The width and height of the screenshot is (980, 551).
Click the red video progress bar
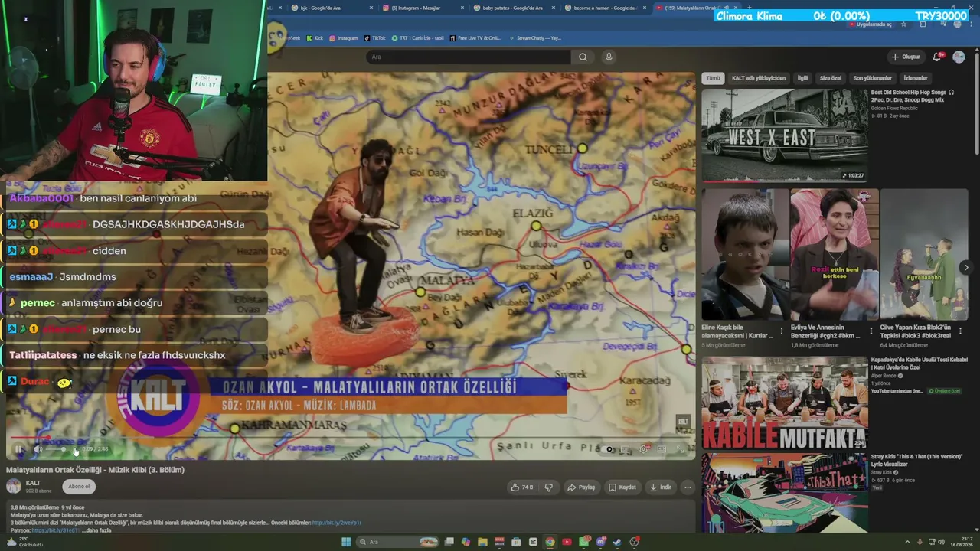tap(351, 438)
